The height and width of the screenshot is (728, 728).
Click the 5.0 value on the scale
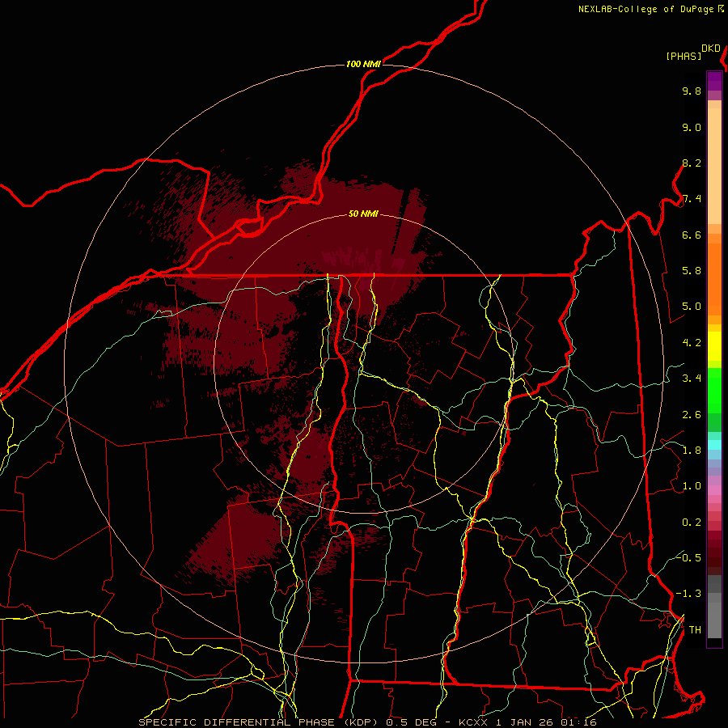[x=692, y=307]
